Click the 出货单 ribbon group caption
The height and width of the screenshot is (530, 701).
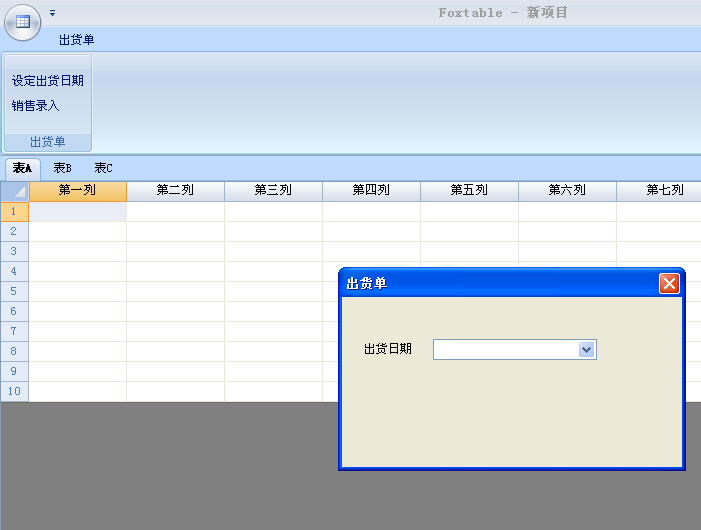[x=48, y=142]
